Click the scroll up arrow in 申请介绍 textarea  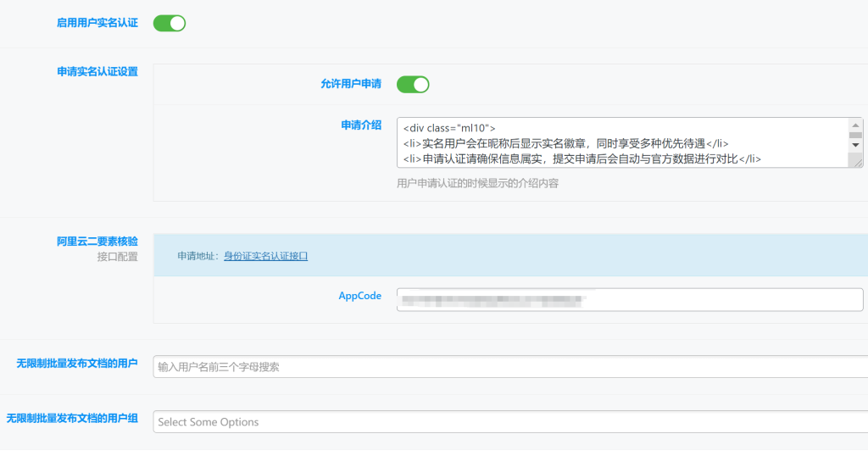click(x=855, y=125)
